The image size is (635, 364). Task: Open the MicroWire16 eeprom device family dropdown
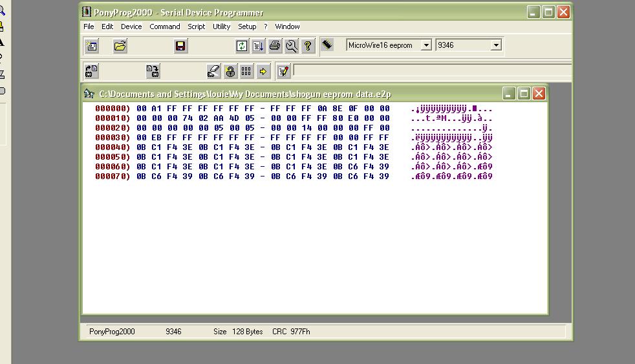tap(426, 45)
